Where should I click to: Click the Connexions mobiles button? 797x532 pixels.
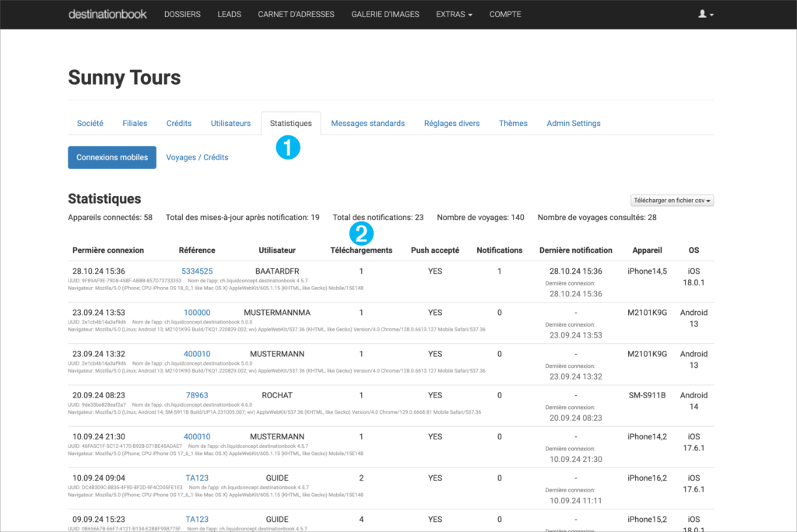(112, 157)
